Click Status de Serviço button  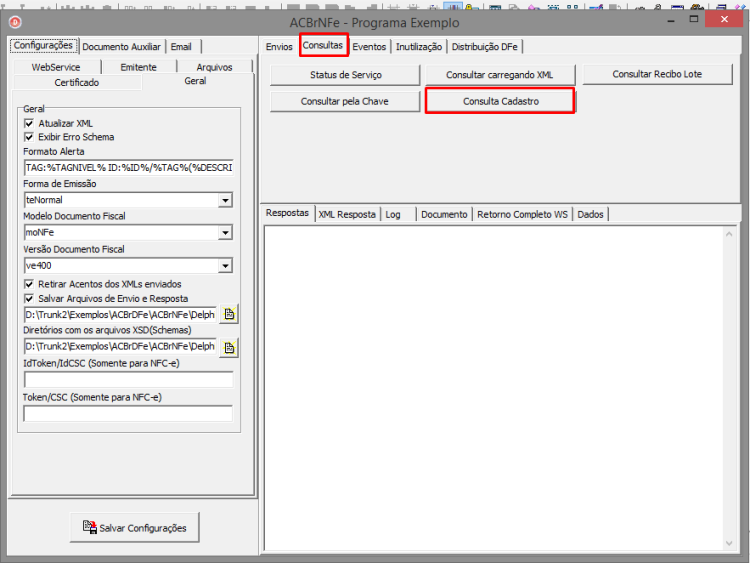345,75
